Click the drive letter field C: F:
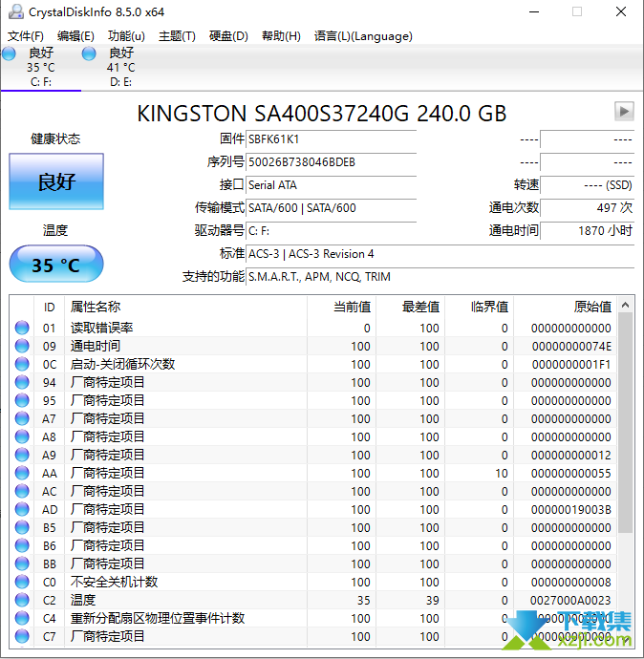The width and height of the screenshot is (644, 659). (331, 231)
